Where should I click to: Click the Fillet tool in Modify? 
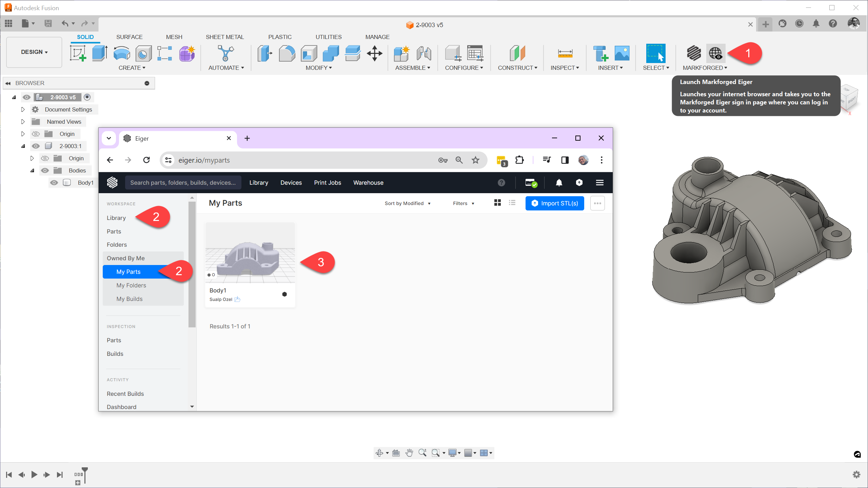[287, 53]
